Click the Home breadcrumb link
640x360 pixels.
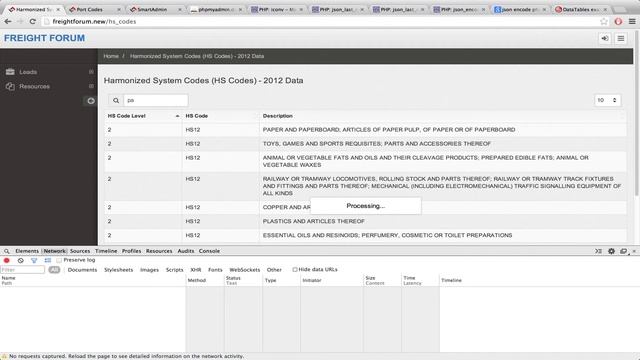coord(111,56)
